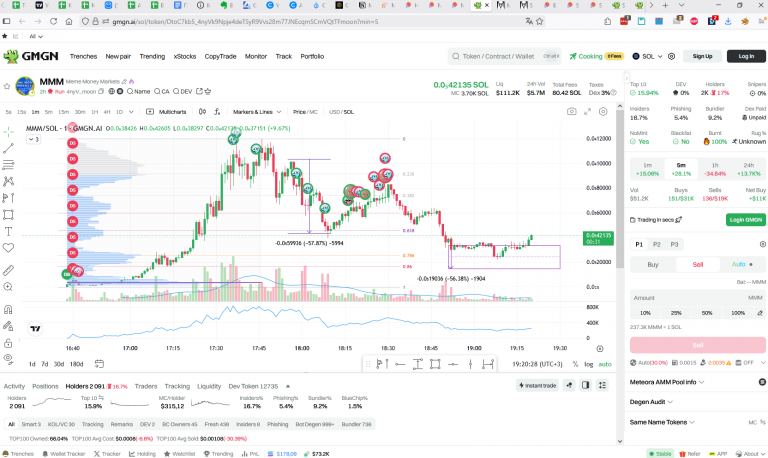Open the Trenches page
Viewport: 768px width, 458px height.
83,56
